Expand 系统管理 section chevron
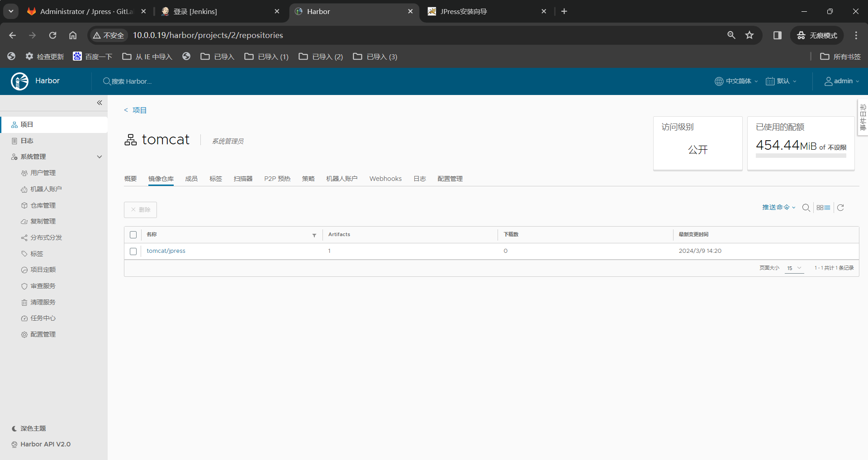The width and height of the screenshot is (868, 460). (x=100, y=157)
